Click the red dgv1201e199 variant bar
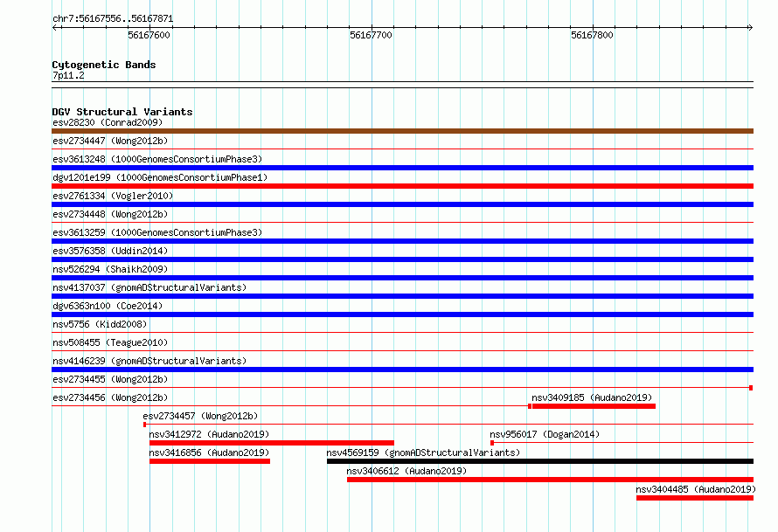Image resolution: width=778 pixels, height=532 pixels. tap(402, 186)
